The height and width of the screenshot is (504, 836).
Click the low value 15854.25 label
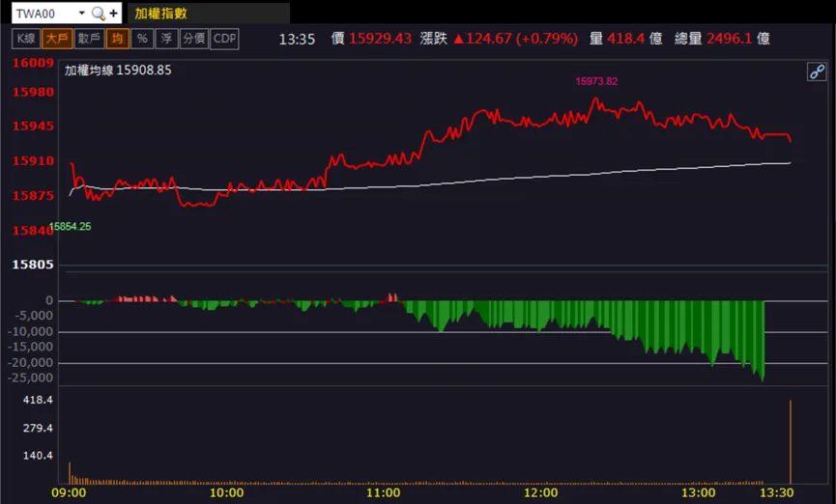(71, 227)
